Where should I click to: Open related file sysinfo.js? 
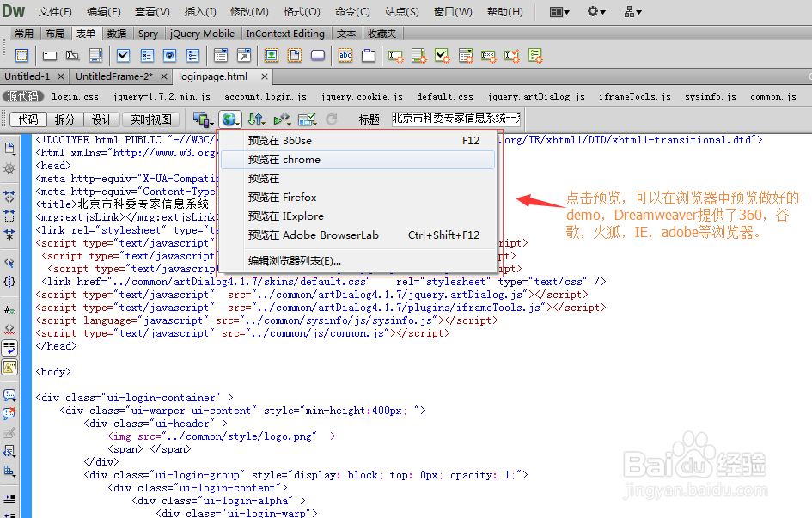[x=711, y=97]
